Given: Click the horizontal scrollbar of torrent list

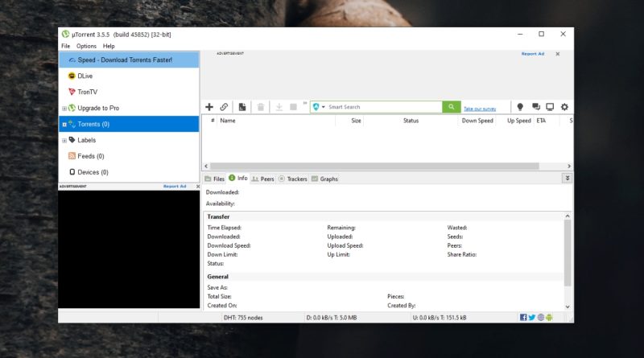Looking at the screenshot, I should point(374,166).
